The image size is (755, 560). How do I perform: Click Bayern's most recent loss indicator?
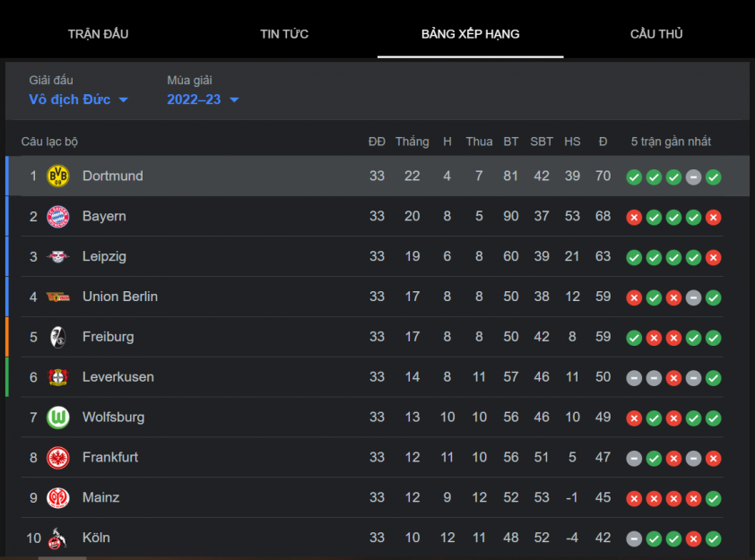pos(713,218)
